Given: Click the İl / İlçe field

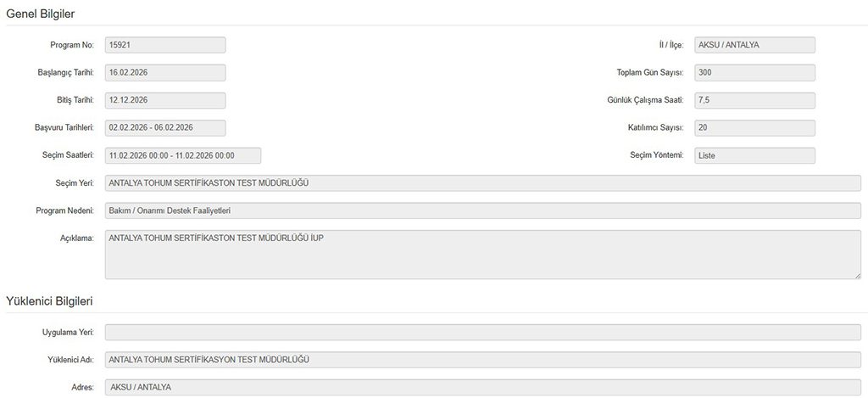Looking at the screenshot, I should [754, 45].
